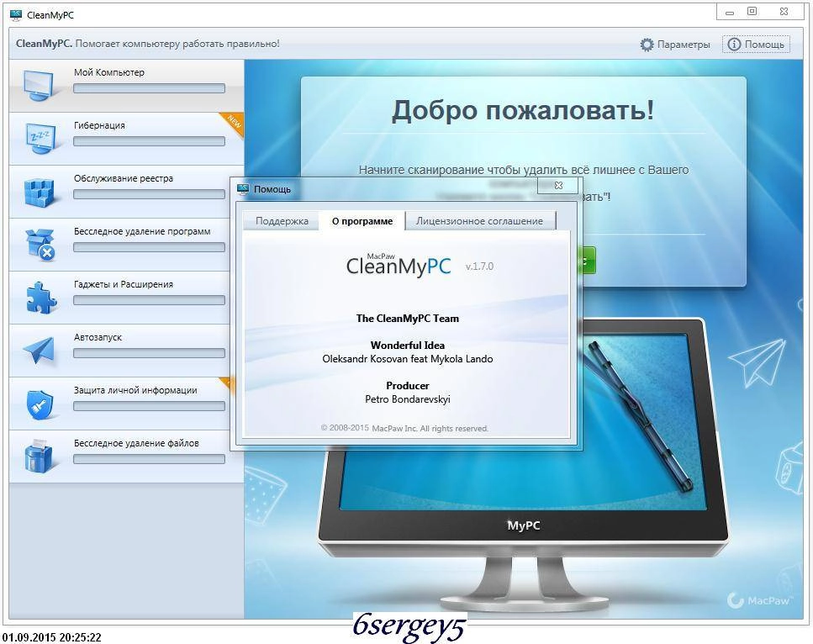Image resolution: width=813 pixels, height=644 pixels.
Task: Click the green scan button
Action: 589,261
